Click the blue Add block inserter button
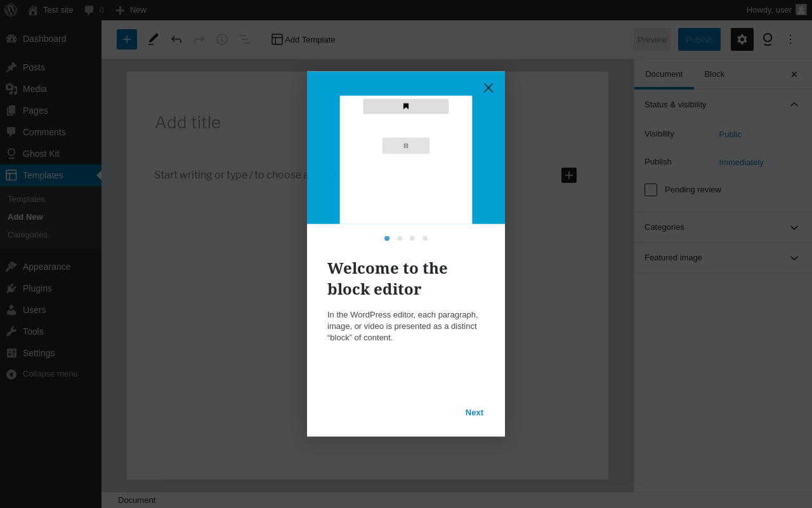The image size is (812, 508). 127,39
